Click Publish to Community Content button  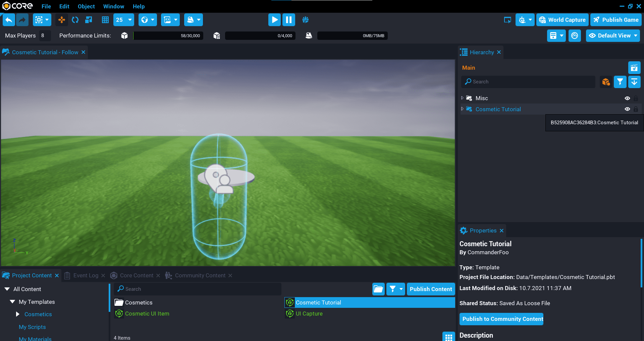(x=501, y=319)
